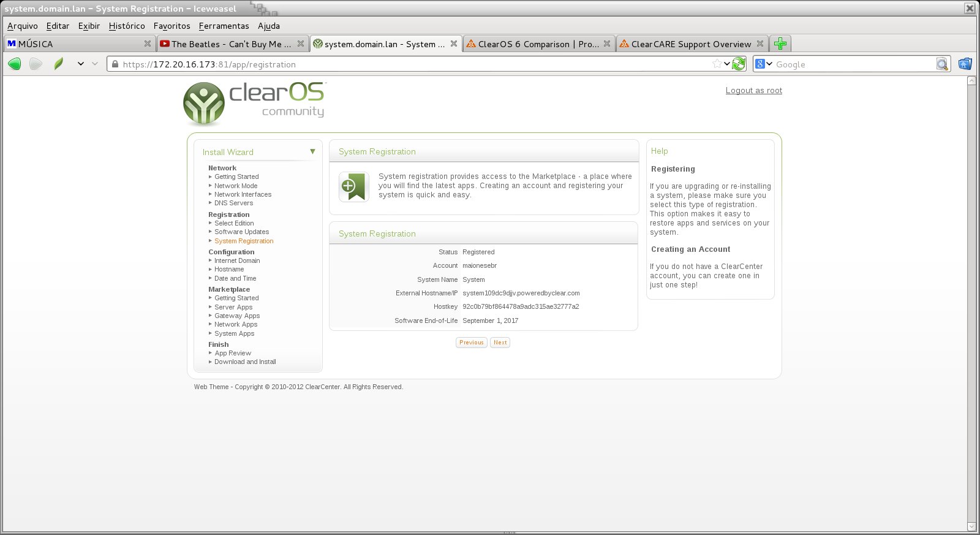Screen dimensions: 980x535
Task: Click the hostkey value 92c0b79bf864478a9adc315ae32777a2
Action: pos(521,306)
